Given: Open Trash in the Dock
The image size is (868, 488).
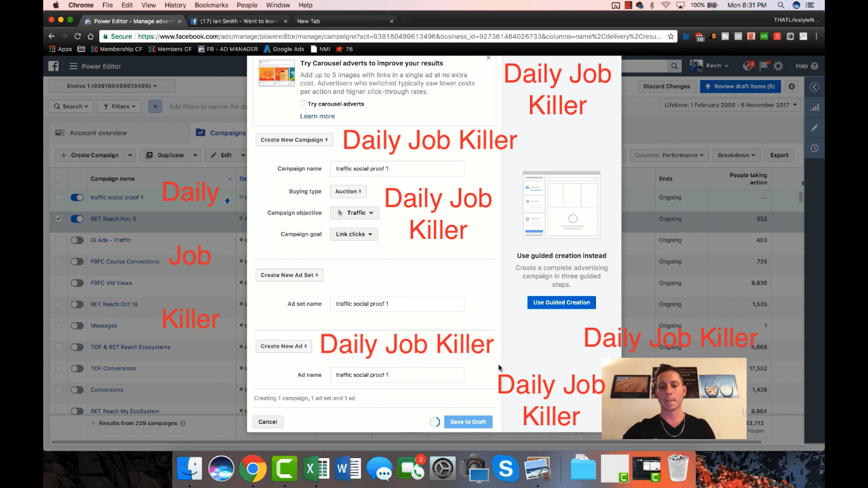Looking at the screenshot, I should (x=679, y=470).
